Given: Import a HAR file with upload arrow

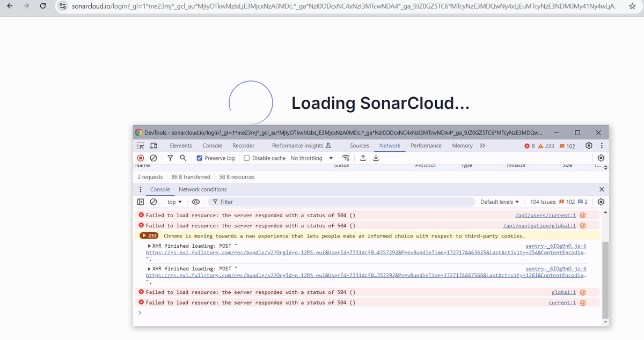Looking at the screenshot, I should 363,158.
